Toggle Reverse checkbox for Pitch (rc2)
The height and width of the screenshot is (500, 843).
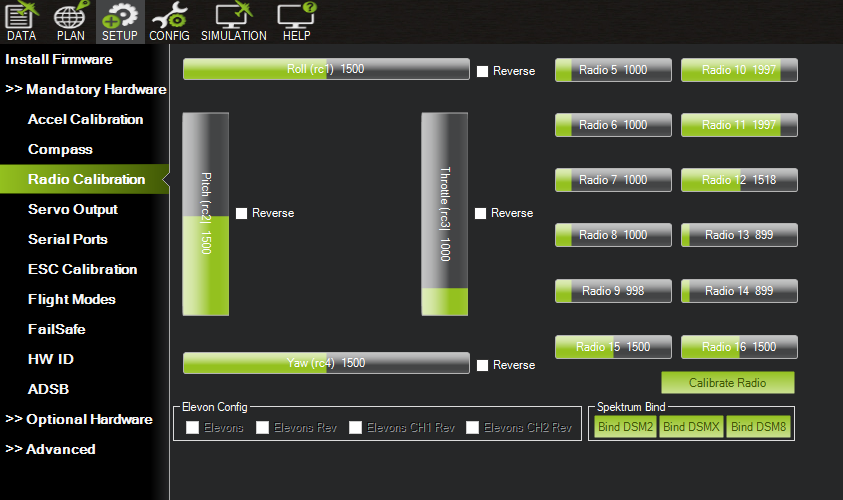pyautogui.click(x=241, y=213)
